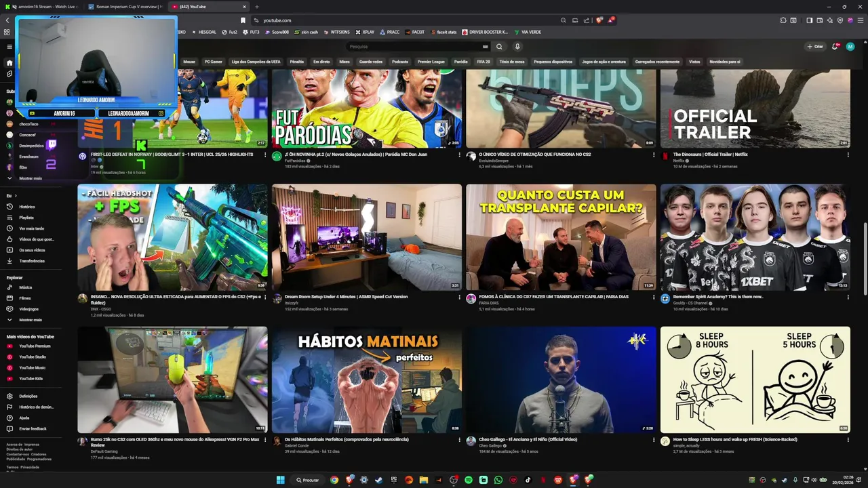Open Playlists in the sidebar
The image size is (868, 488).
click(x=26, y=218)
